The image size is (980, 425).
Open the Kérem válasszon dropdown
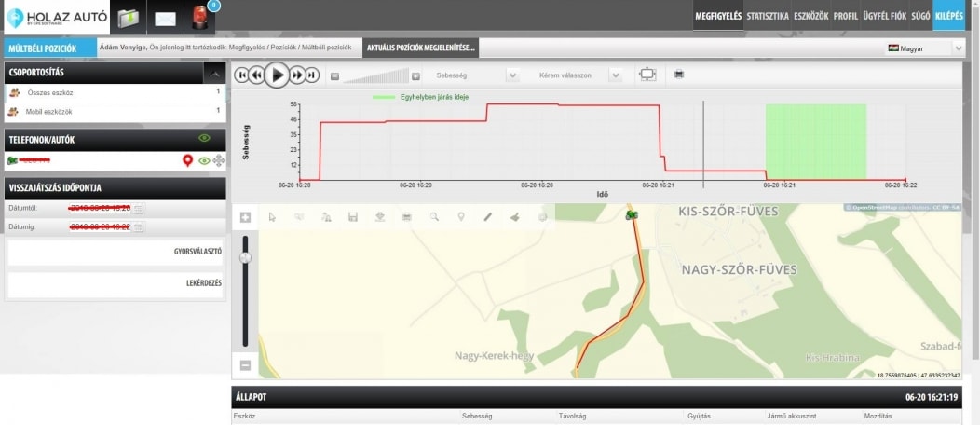(x=615, y=75)
